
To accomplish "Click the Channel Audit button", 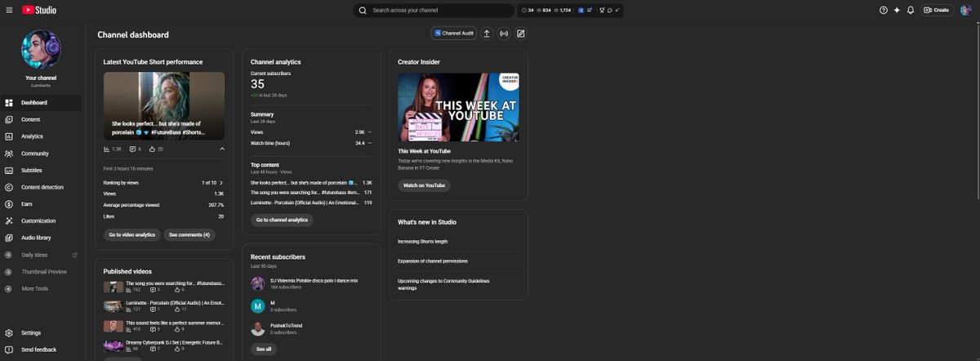I will (x=454, y=33).
